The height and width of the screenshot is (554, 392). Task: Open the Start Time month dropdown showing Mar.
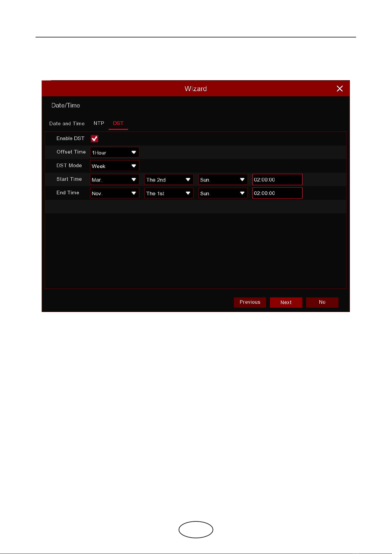[115, 180]
